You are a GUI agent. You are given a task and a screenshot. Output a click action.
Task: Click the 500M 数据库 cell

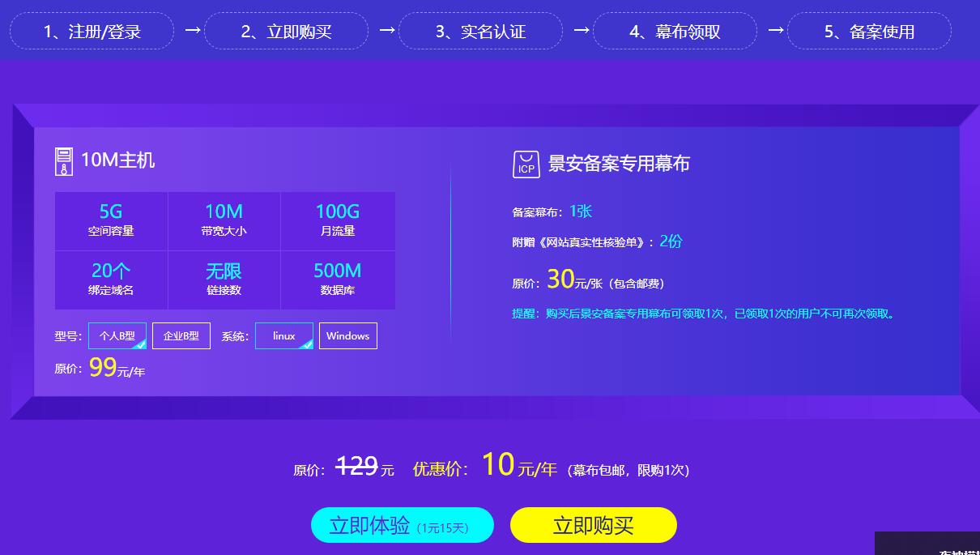coord(338,280)
